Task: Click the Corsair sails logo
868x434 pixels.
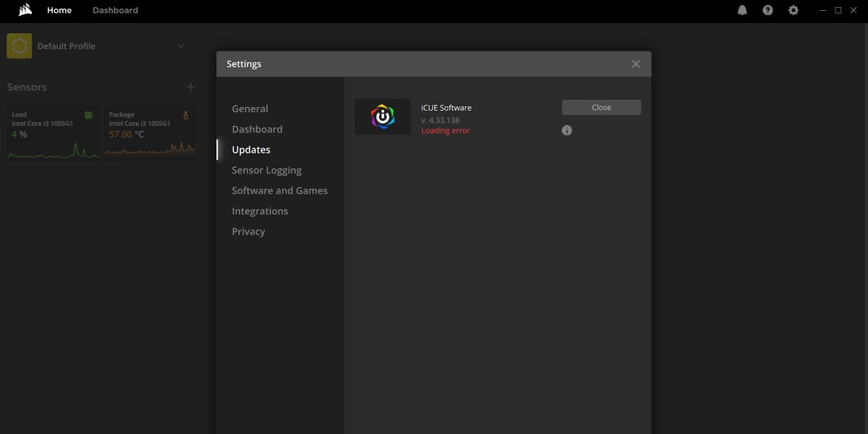Action: pyautogui.click(x=24, y=10)
